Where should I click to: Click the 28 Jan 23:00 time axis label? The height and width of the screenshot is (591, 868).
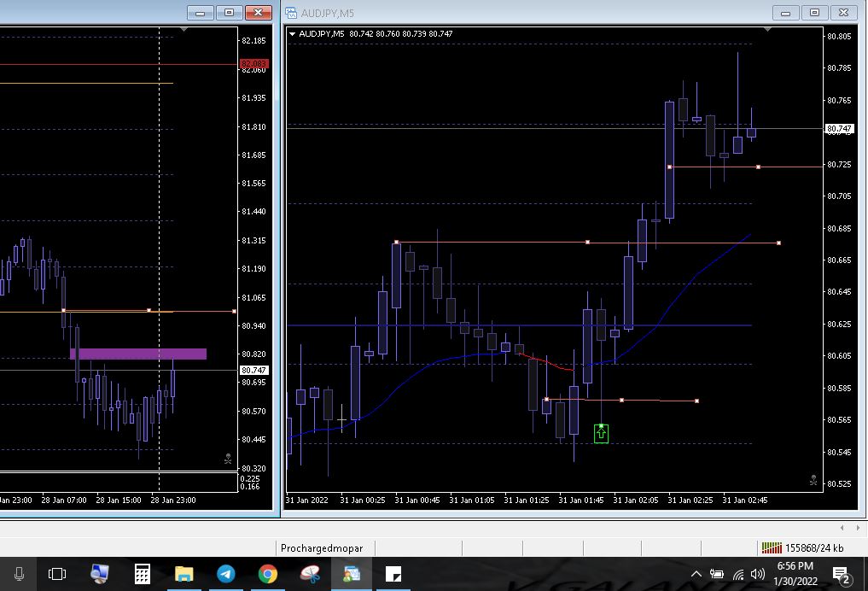[x=172, y=500]
